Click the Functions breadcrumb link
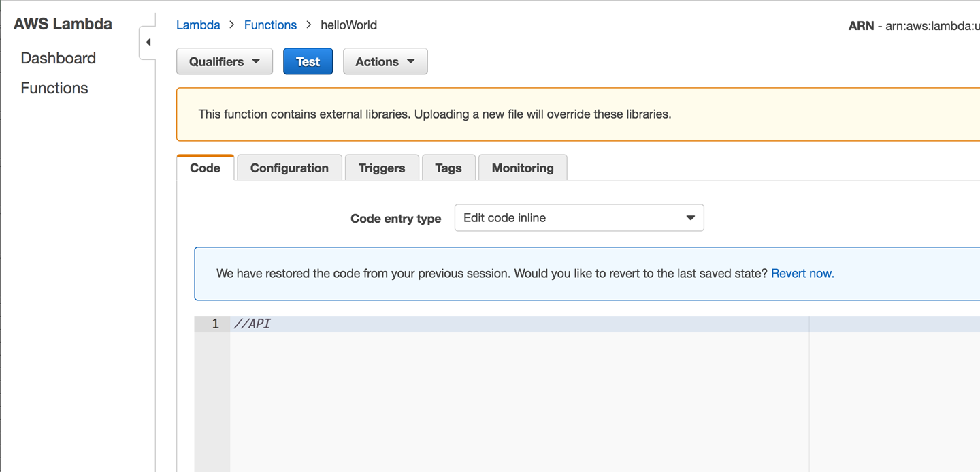The height and width of the screenshot is (472, 980). [270, 25]
